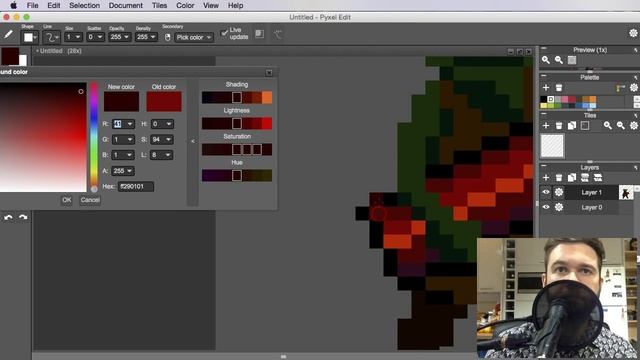
Task: Open the Document menu
Action: click(x=126, y=5)
